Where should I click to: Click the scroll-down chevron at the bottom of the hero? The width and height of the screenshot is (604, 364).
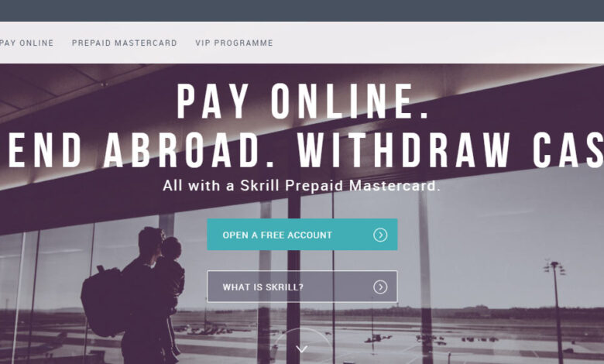tap(302, 349)
